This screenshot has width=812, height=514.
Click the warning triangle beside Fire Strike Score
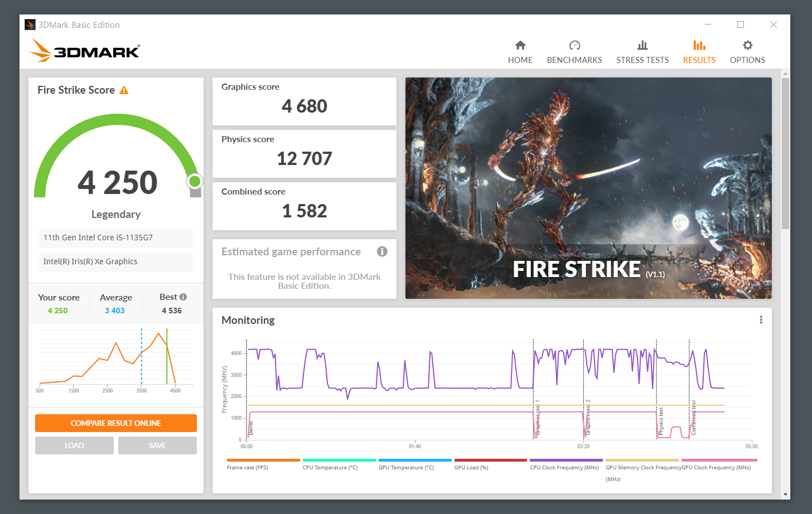(124, 90)
